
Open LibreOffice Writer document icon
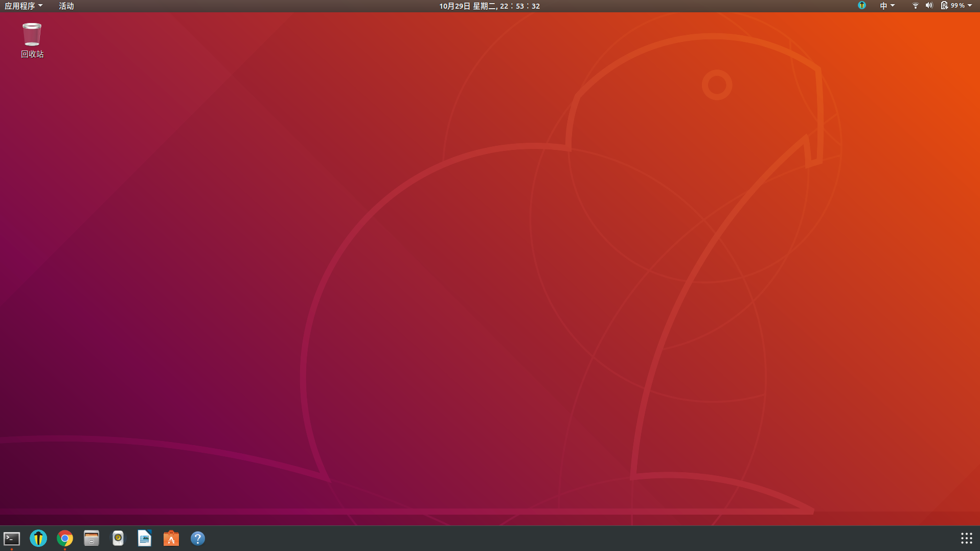[145, 538]
